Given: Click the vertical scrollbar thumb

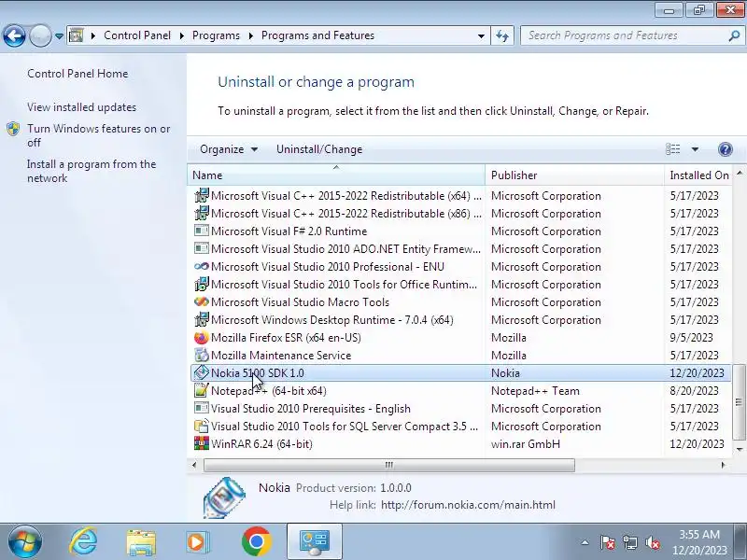Looking at the screenshot, I should click(x=740, y=402).
